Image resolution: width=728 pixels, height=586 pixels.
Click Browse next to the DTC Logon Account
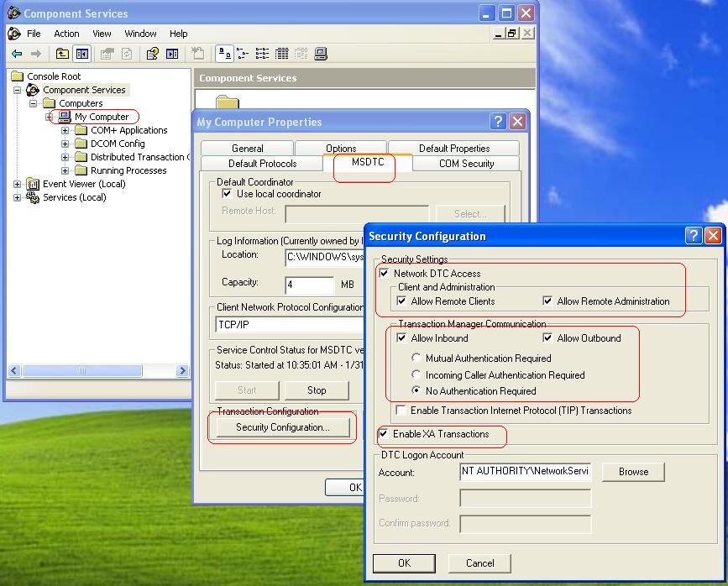[633, 472]
